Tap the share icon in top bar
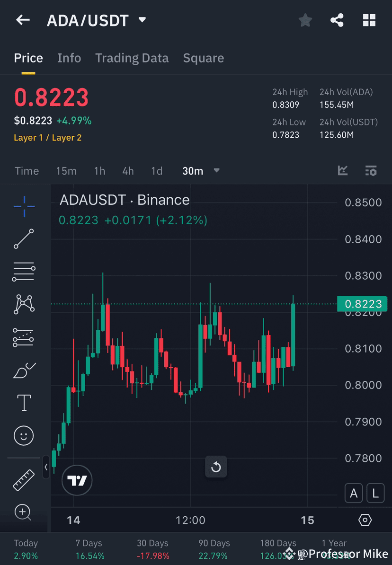Image resolution: width=392 pixels, height=565 pixels. [337, 20]
